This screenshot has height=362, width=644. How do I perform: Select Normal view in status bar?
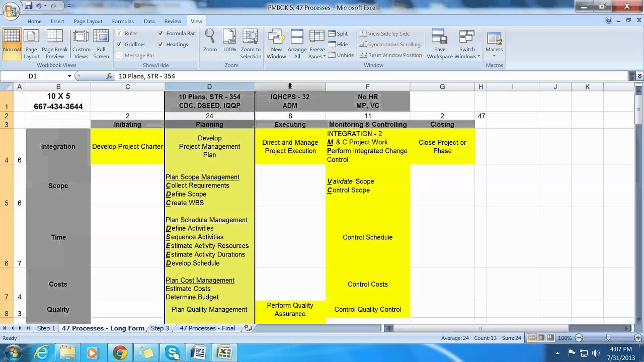tap(532, 338)
